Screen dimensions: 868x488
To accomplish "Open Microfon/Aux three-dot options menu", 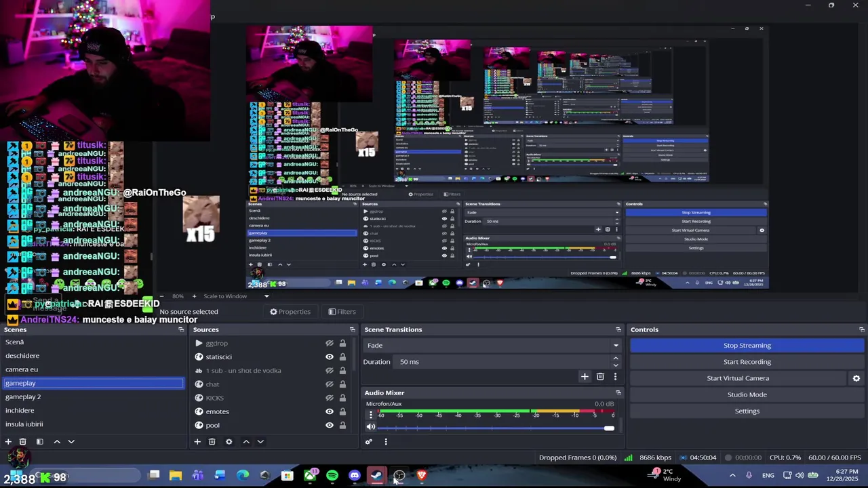I will tap(370, 414).
